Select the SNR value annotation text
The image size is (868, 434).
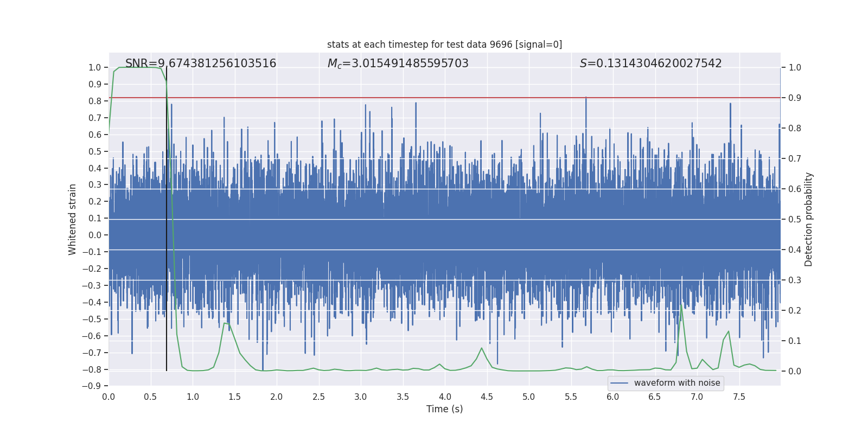coord(201,63)
